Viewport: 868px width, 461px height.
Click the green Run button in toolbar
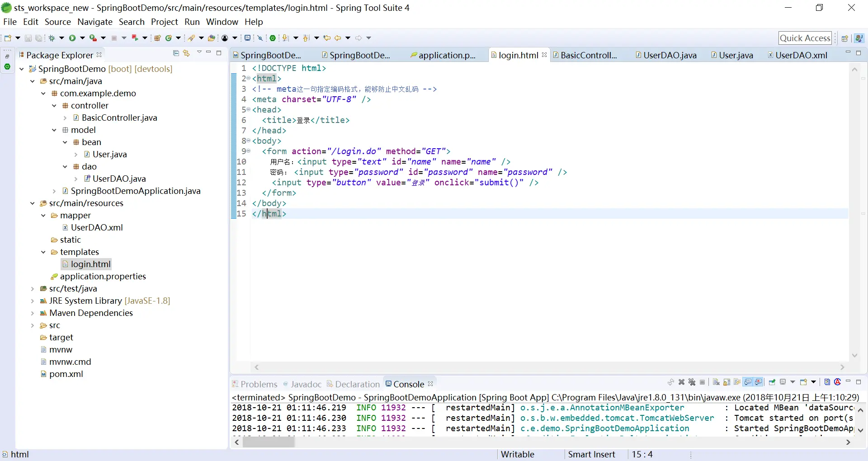coord(72,38)
